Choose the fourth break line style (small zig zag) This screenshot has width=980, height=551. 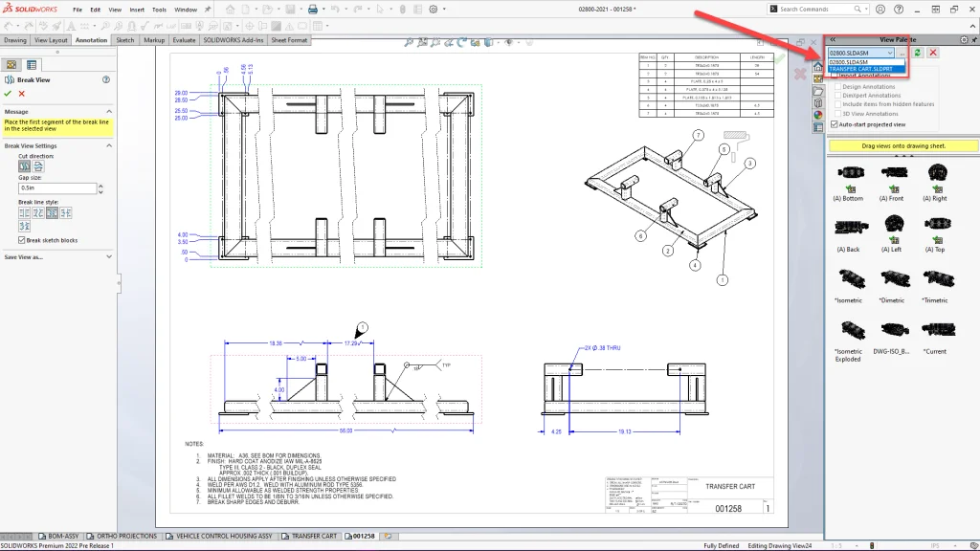tap(66, 213)
